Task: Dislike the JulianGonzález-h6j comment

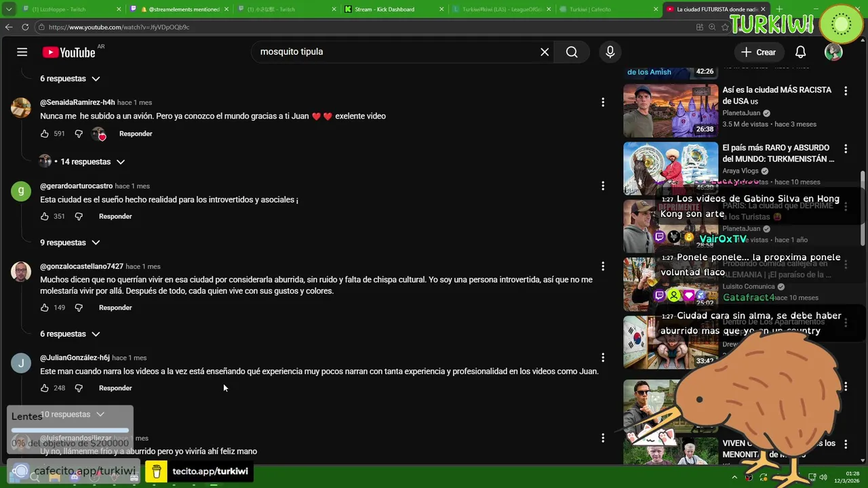Action: (79, 388)
